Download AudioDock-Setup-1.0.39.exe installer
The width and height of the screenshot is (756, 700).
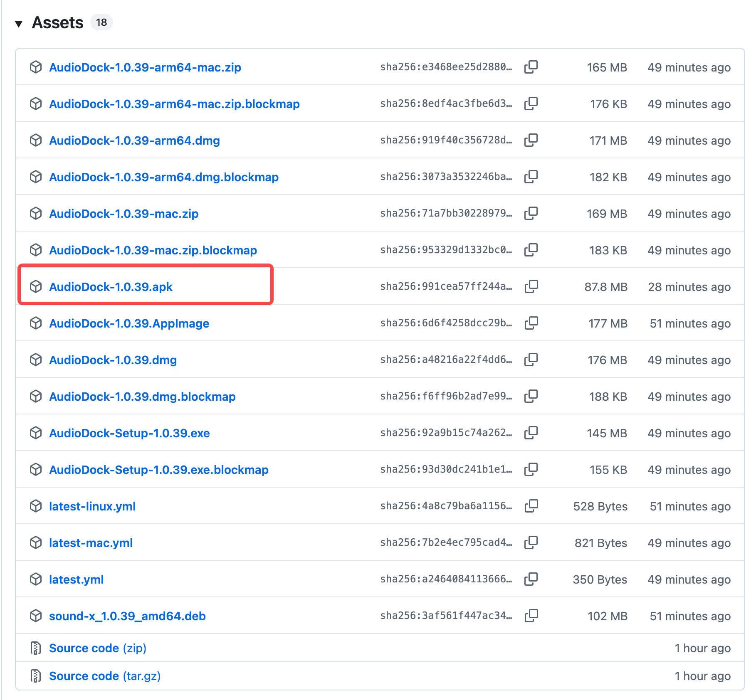click(x=129, y=433)
